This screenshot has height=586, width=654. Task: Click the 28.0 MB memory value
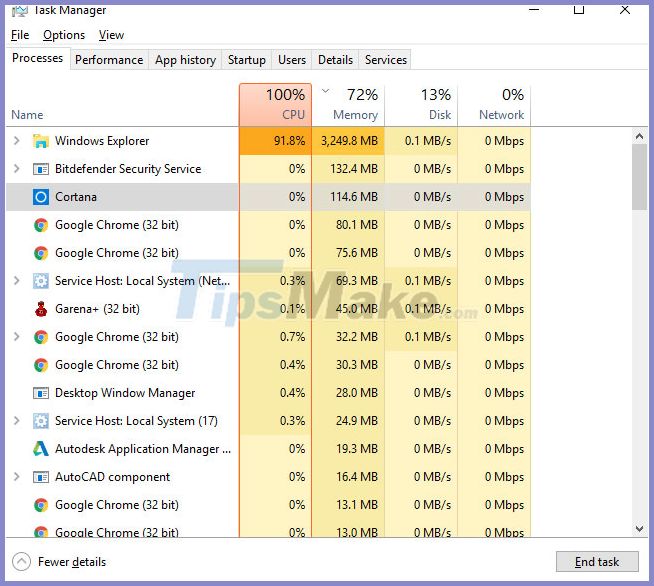[x=357, y=393]
